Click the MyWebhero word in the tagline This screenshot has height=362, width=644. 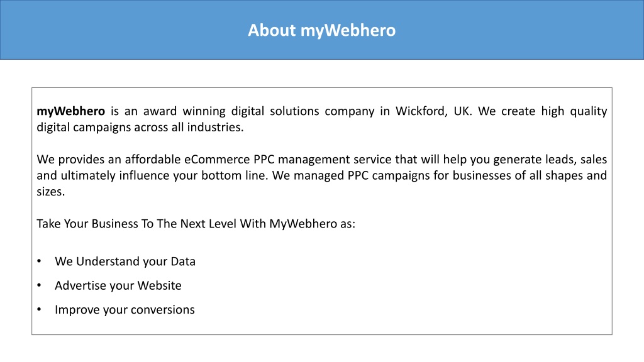pos(303,224)
